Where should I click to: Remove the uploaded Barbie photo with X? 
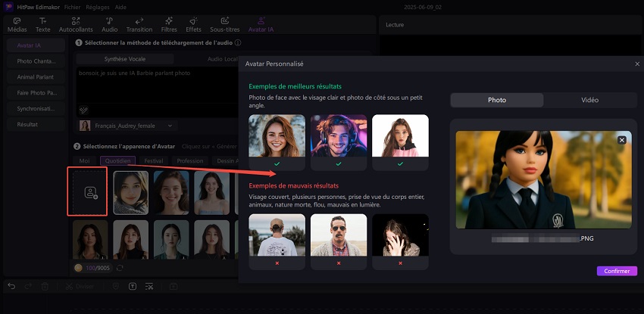point(622,140)
